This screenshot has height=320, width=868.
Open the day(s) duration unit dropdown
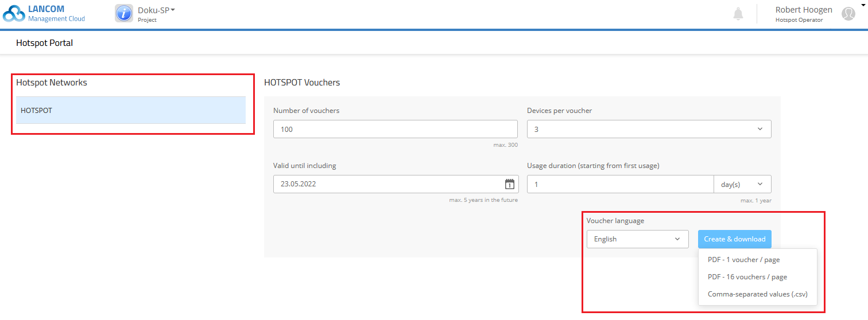(x=742, y=184)
